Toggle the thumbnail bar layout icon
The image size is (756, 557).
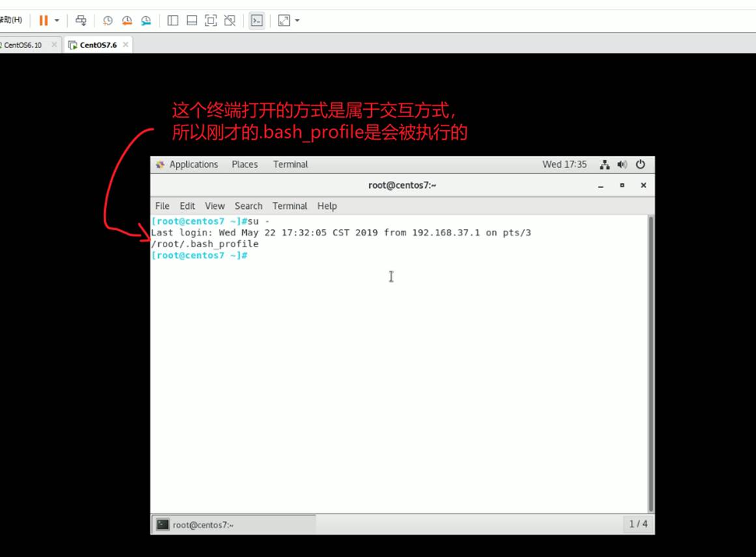pyautogui.click(x=191, y=21)
